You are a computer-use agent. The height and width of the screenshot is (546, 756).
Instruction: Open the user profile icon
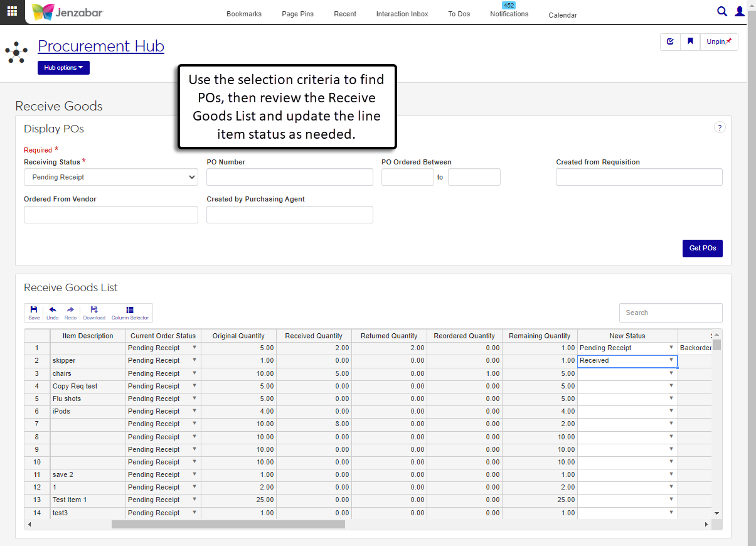(x=740, y=11)
